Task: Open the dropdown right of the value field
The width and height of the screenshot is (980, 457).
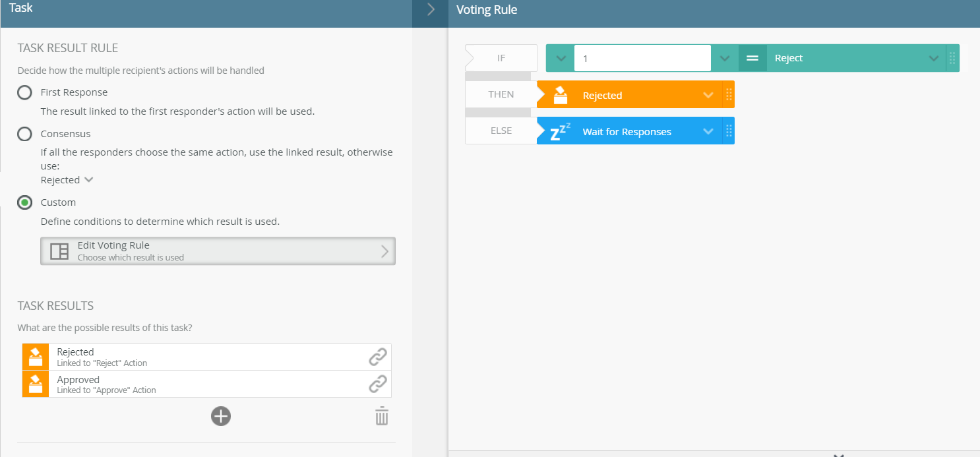Action: coord(725,58)
